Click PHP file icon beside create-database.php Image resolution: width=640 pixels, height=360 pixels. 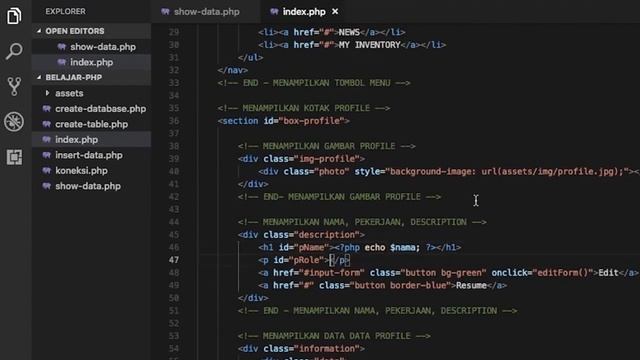(x=47, y=109)
